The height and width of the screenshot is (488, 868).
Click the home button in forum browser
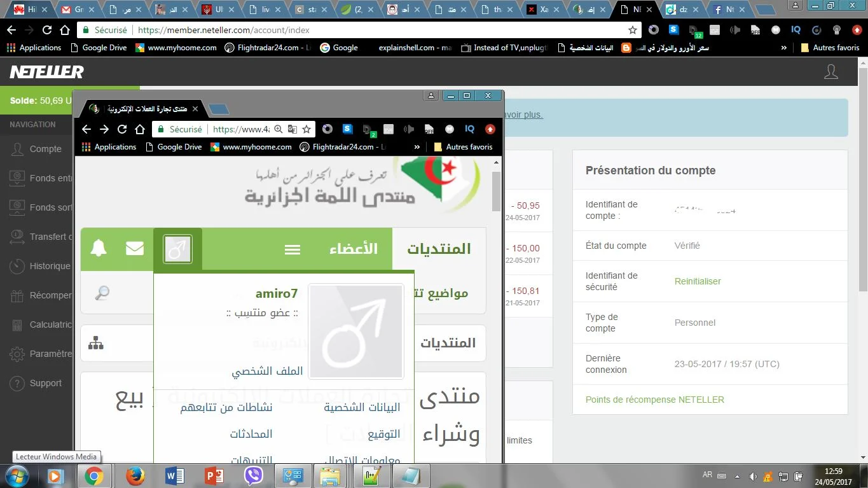(x=140, y=129)
